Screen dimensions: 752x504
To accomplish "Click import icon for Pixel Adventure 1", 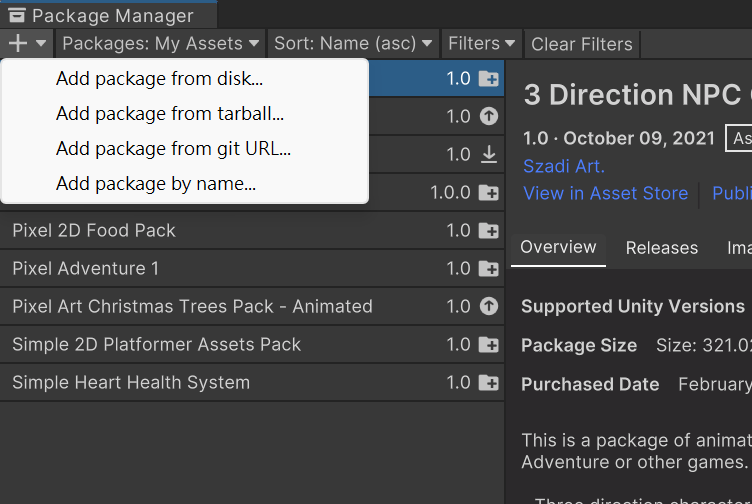I will tap(489, 269).
